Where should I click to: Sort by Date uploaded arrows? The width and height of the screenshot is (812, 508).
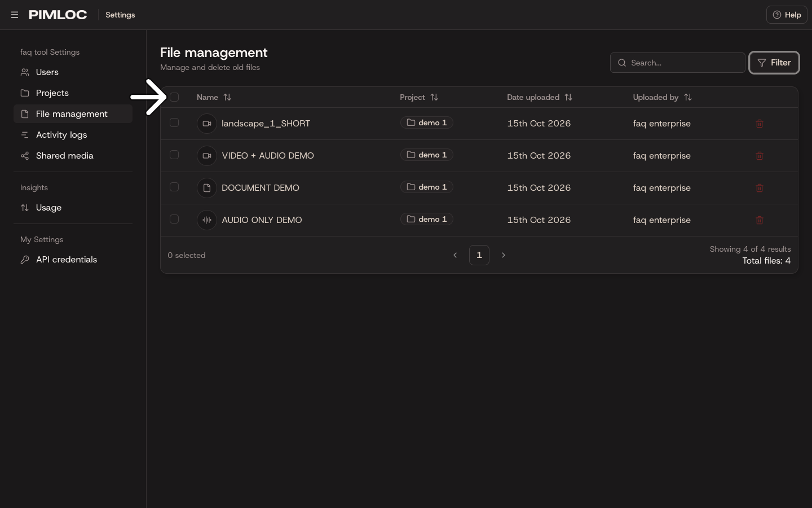point(568,97)
